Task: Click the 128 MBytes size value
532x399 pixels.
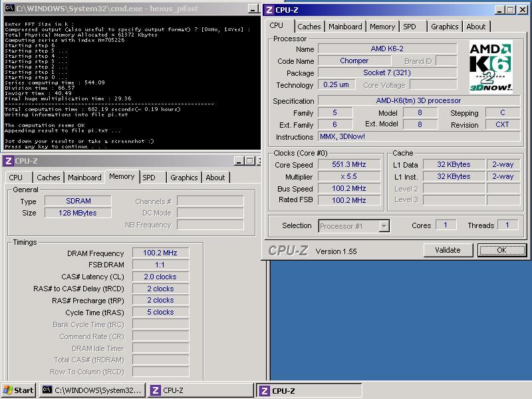Action: tap(78, 213)
